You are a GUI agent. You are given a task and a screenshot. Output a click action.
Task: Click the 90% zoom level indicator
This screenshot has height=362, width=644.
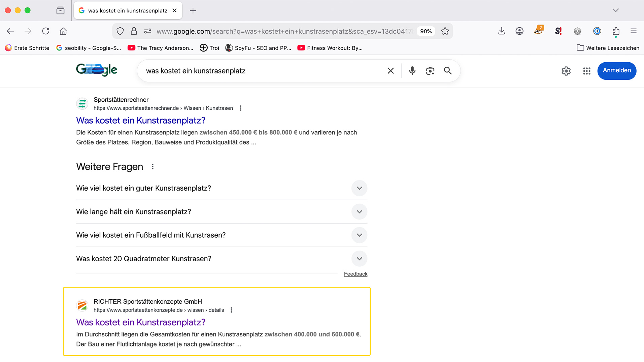(426, 31)
